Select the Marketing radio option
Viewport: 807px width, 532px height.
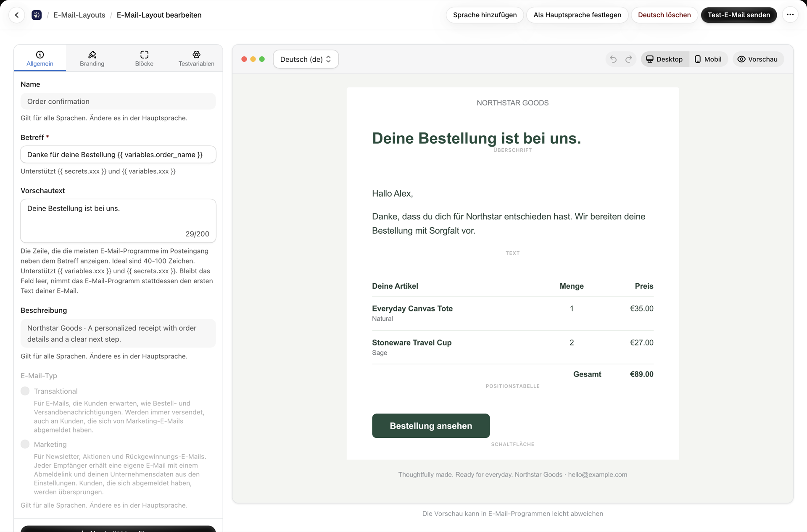coord(25,444)
